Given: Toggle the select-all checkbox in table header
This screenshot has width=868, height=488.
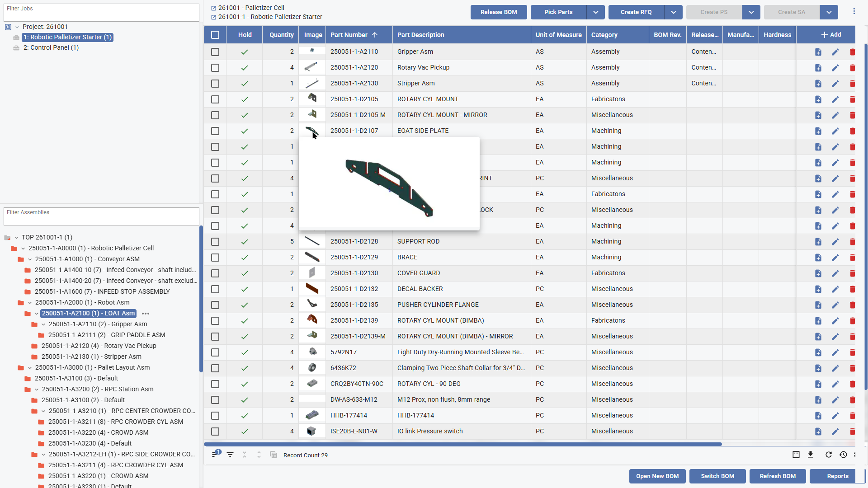Looking at the screenshot, I should 215,35.
